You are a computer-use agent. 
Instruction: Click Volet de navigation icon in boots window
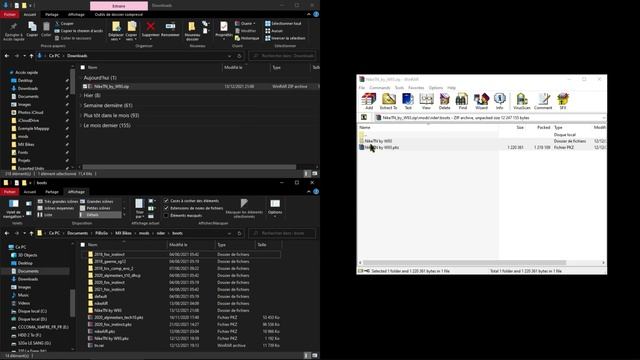tap(13, 209)
